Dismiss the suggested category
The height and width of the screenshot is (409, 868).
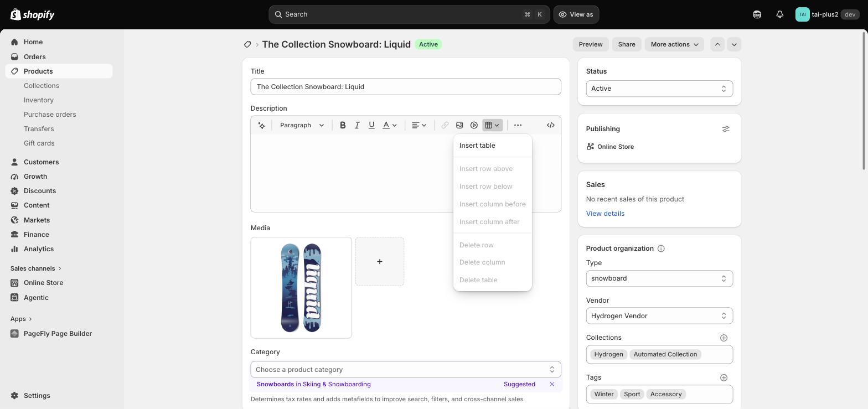[x=552, y=384]
